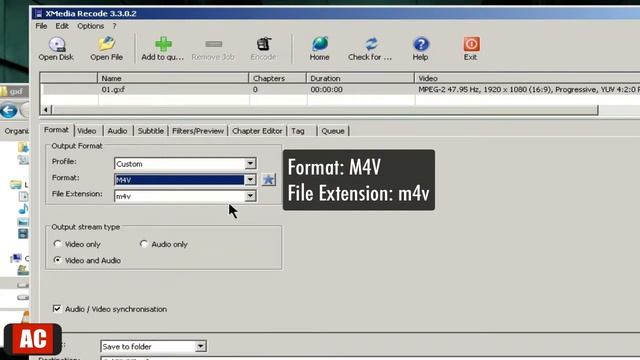This screenshot has width=640, height=360.
Task: Click the XMedia Recode title bar icon
Action: pos(39,13)
